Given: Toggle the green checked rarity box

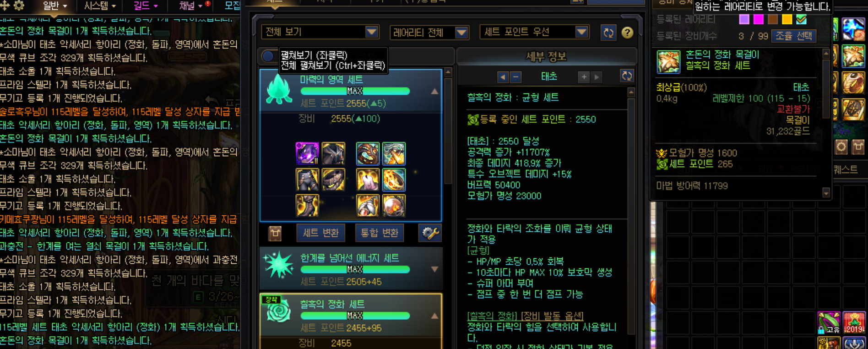Looking at the screenshot, I should 801,19.
